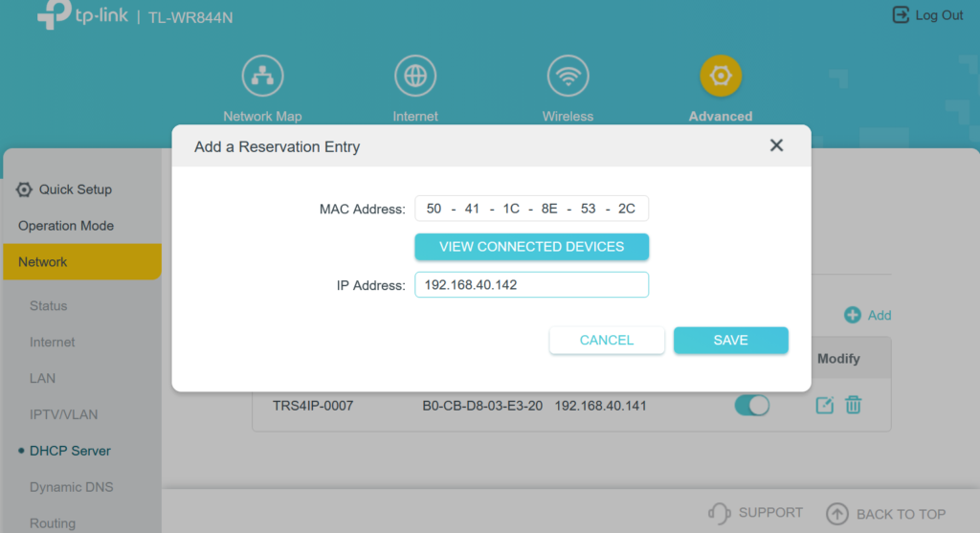
Task: Open Support headset icon
Action: 720,513
